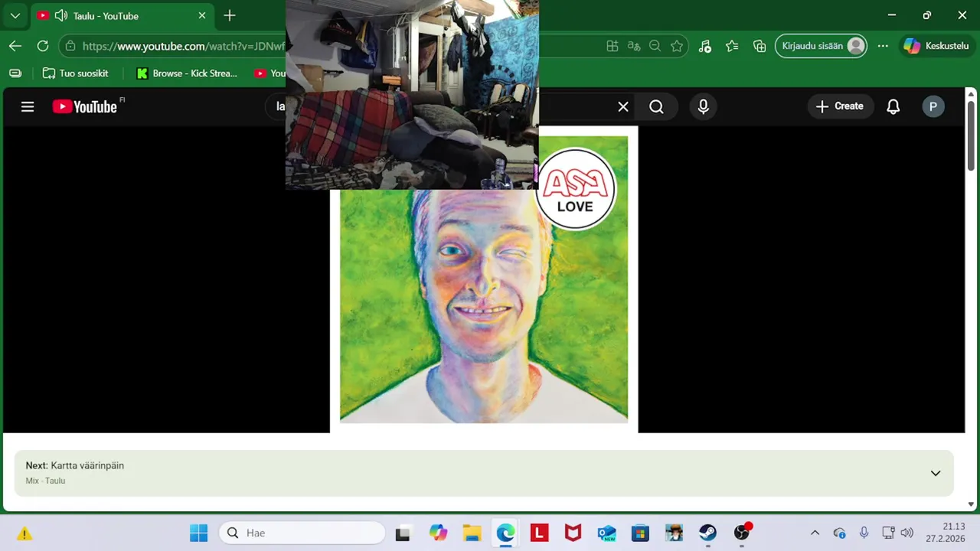The width and height of the screenshot is (980, 551).
Task: Launch Copilot from the taskbar
Action: pyautogui.click(x=438, y=533)
